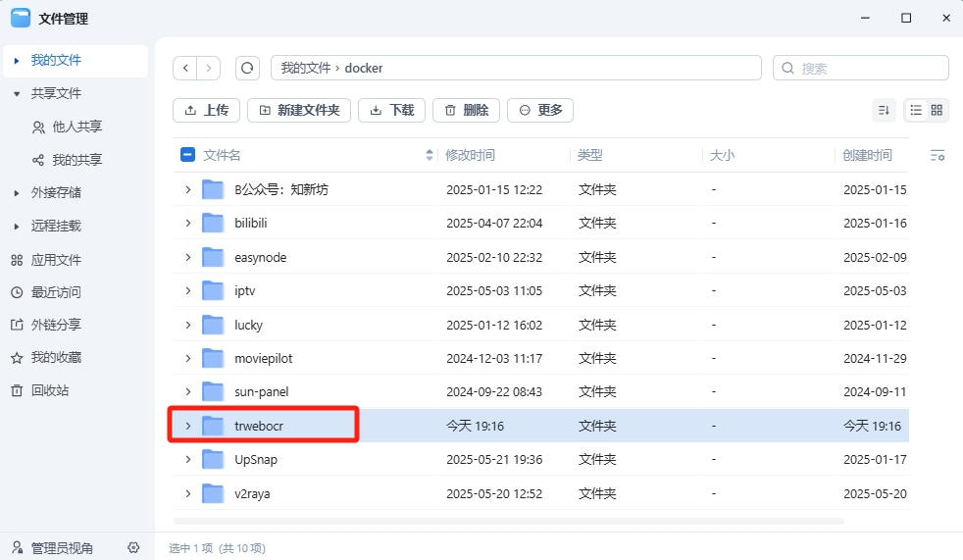Expand the sun-panel folder row

pos(188,391)
